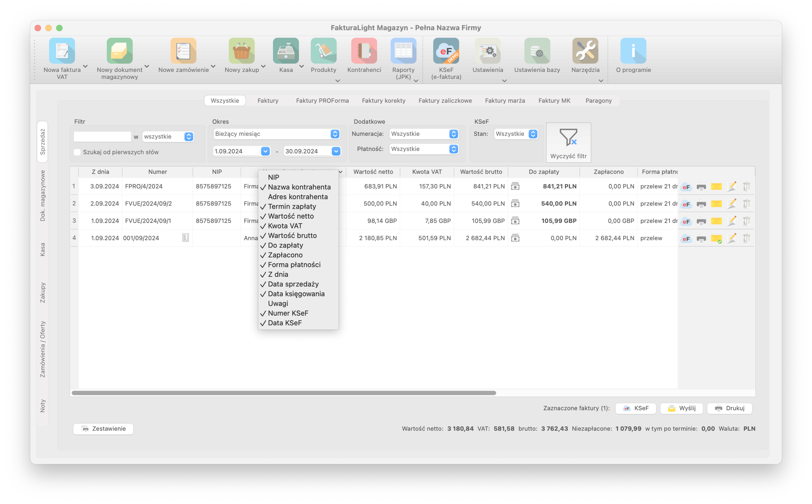Open the Kasa cash register icon
This screenshot has height=504, width=812.
286,51
